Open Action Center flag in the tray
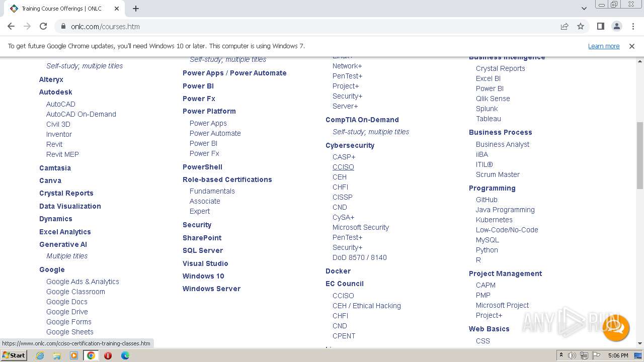 596,355
